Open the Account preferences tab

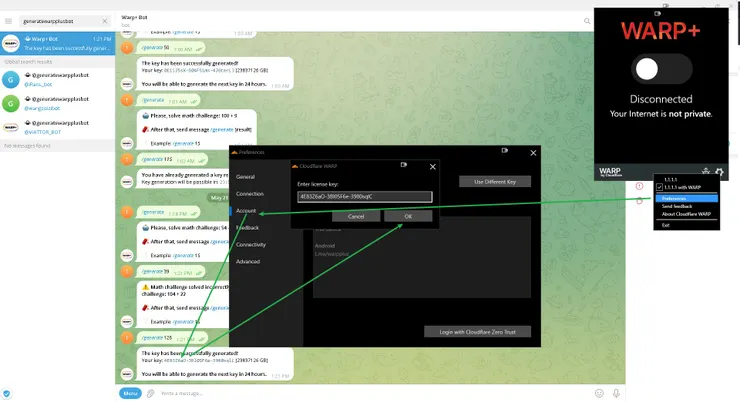tap(246, 211)
